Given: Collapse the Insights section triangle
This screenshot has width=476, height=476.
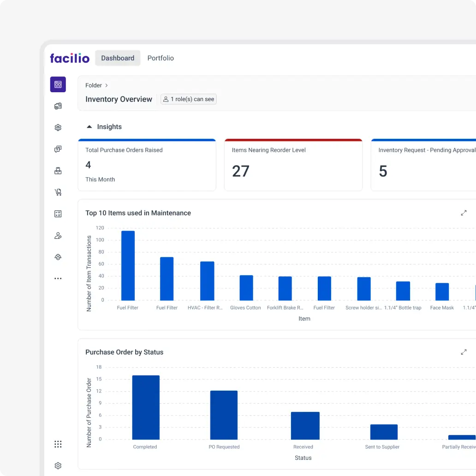Looking at the screenshot, I should [x=89, y=127].
